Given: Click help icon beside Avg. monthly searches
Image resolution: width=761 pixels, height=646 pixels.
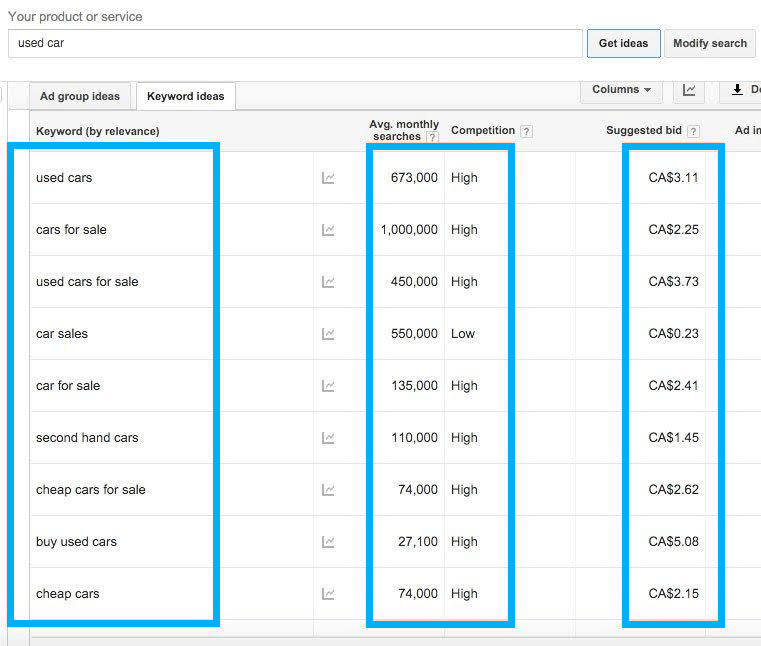Looking at the screenshot, I should [432, 137].
